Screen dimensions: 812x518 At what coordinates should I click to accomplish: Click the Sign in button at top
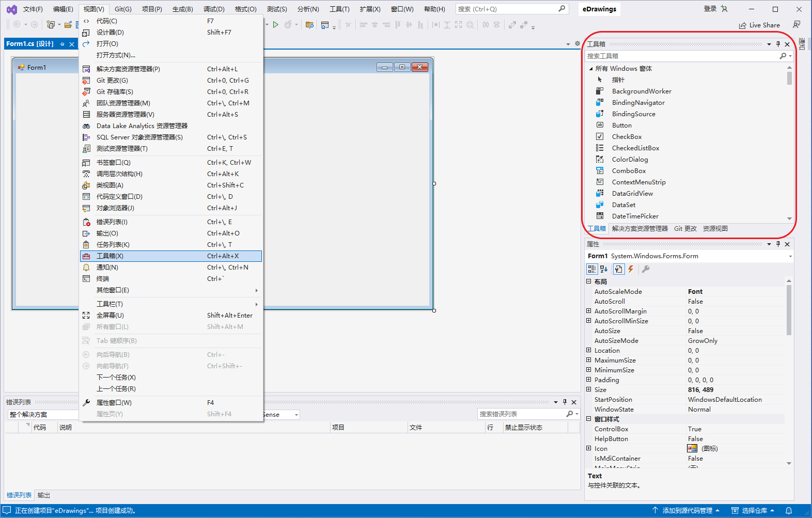tap(710, 9)
